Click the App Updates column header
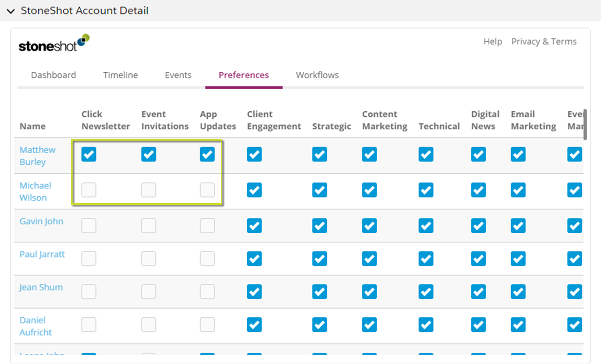This screenshot has width=601, height=364. click(218, 120)
